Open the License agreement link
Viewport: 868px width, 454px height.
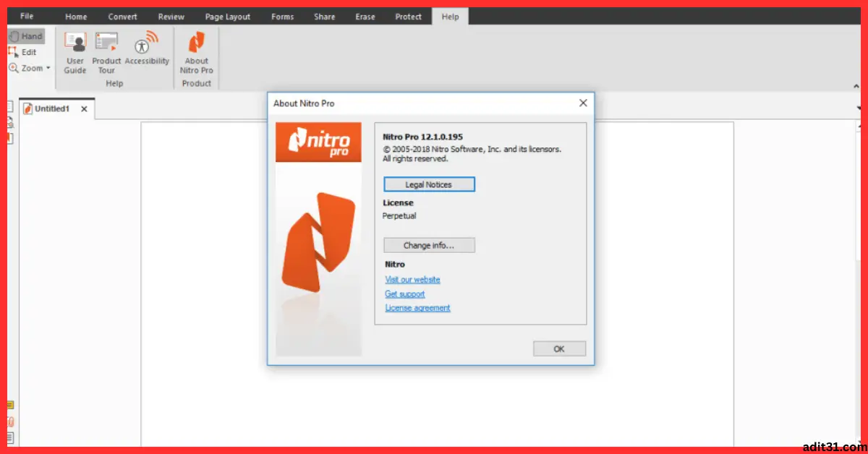[417, 307]
